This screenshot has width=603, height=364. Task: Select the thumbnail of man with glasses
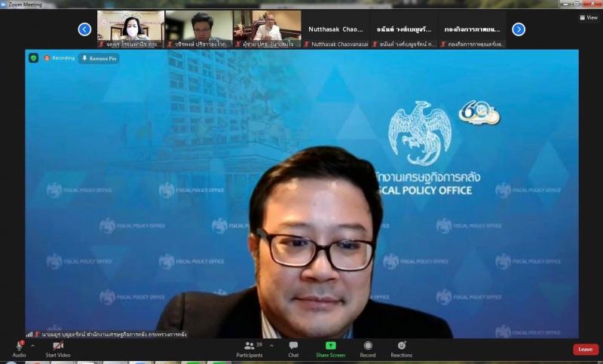[x=199, y=29]
